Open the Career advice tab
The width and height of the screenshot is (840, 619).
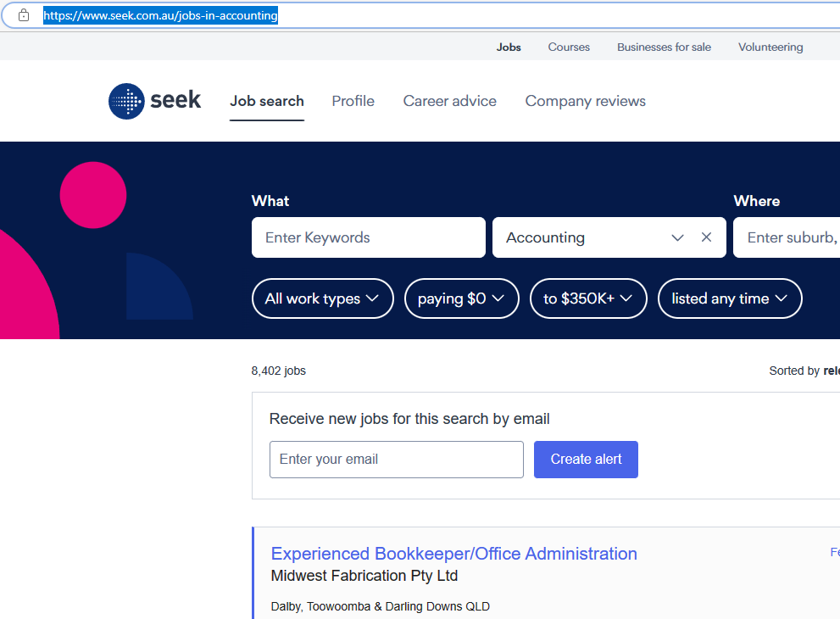[x=449, y=101]
